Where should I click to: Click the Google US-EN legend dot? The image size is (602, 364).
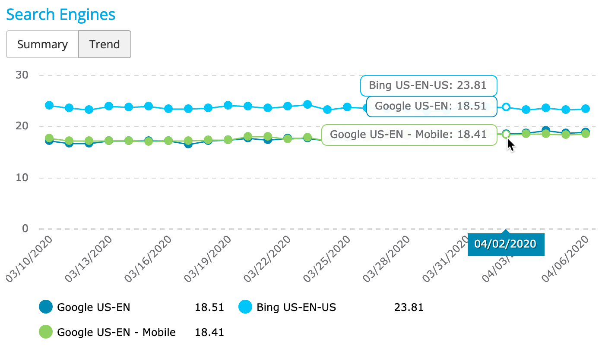pos(45,308)
